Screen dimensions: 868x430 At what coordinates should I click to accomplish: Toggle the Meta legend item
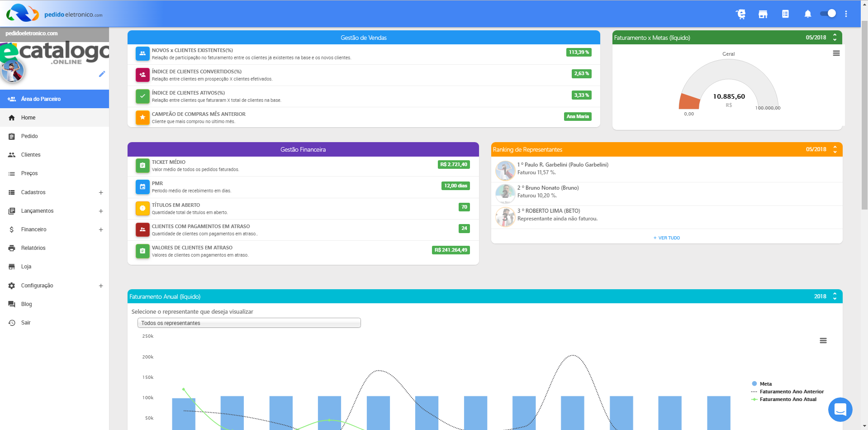pyautogui.click(x=762, y=384)
